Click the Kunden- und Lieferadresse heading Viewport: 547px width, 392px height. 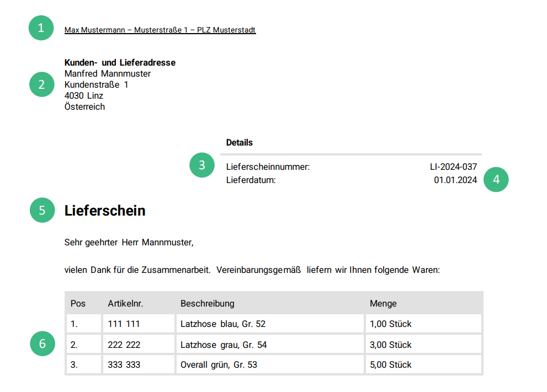click(120, 62)
